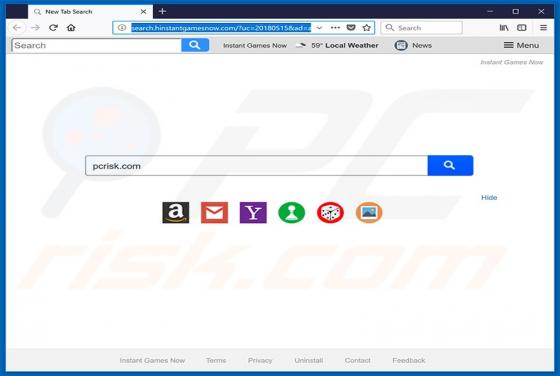Open the toolbar Menu dropdown

pyautogui.click(x=521, y=45)
